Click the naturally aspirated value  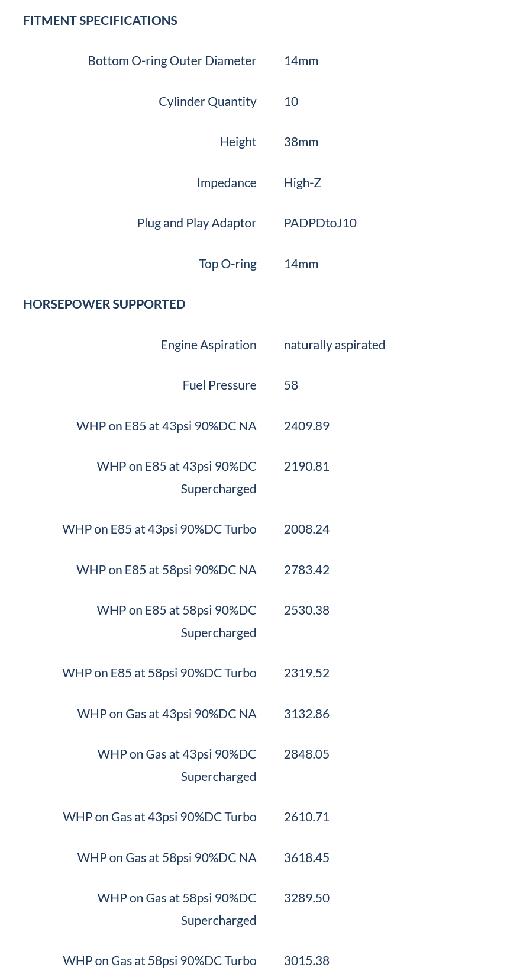334,345
